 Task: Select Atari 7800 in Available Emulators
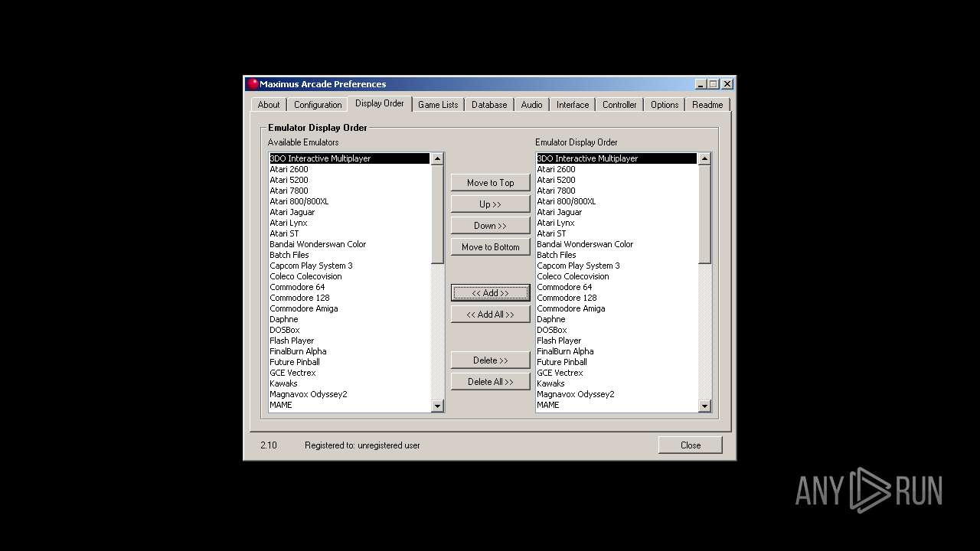[x=349, y=191]
